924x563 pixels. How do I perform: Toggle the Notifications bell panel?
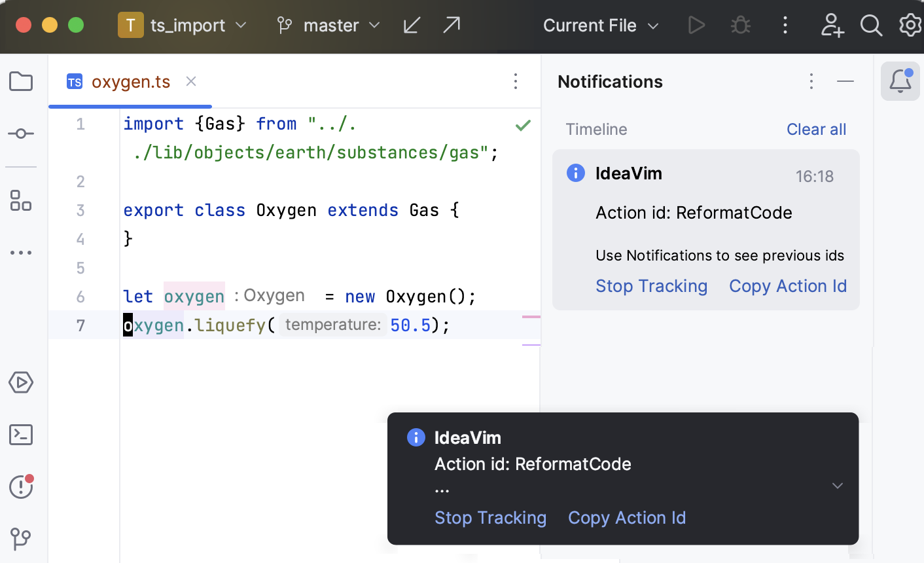(x=900, y=81)
